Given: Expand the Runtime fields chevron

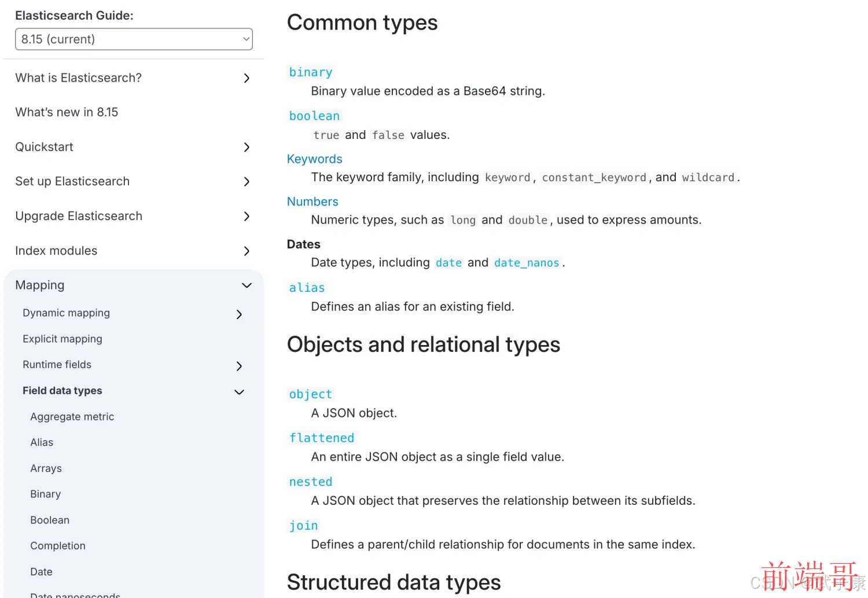Looking at the screenshot, I should (239, 366).
